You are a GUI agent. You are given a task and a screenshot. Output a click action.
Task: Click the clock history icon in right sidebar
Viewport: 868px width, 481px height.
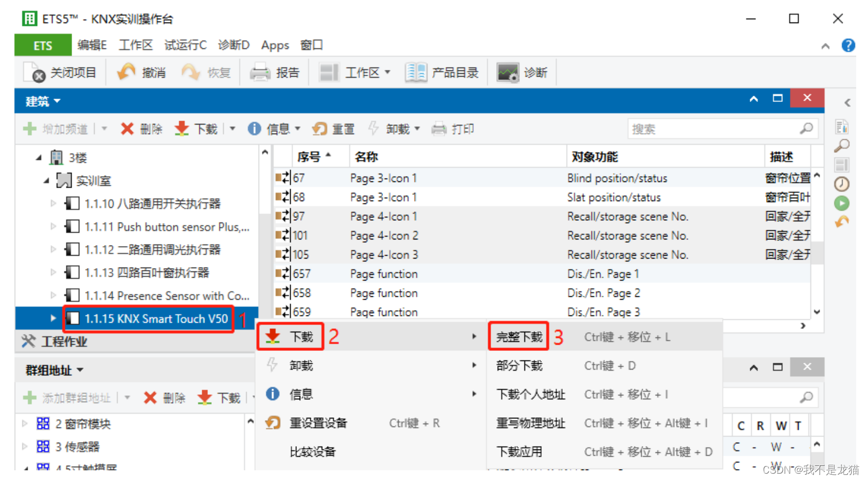point(842,184)
